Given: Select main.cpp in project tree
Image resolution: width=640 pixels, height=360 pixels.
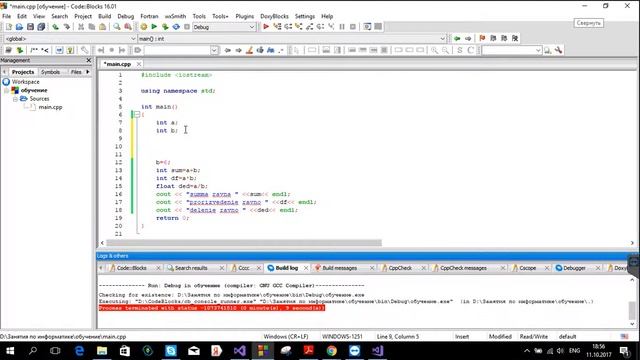Looking at the screenshot, I should (50, 107).
